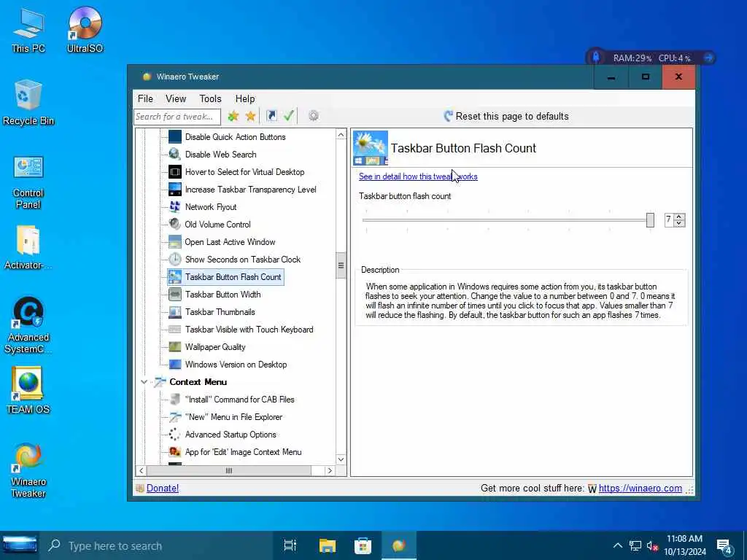This screenshot has width=747, height=560.
Task: Click the Network Flyout icon
Action: [175, 206]
